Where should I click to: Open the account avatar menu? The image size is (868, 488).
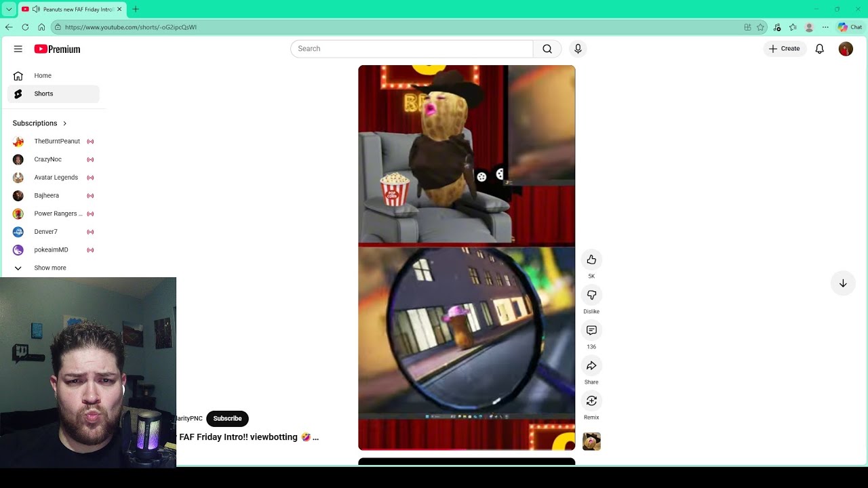click(x=846, y=49)
